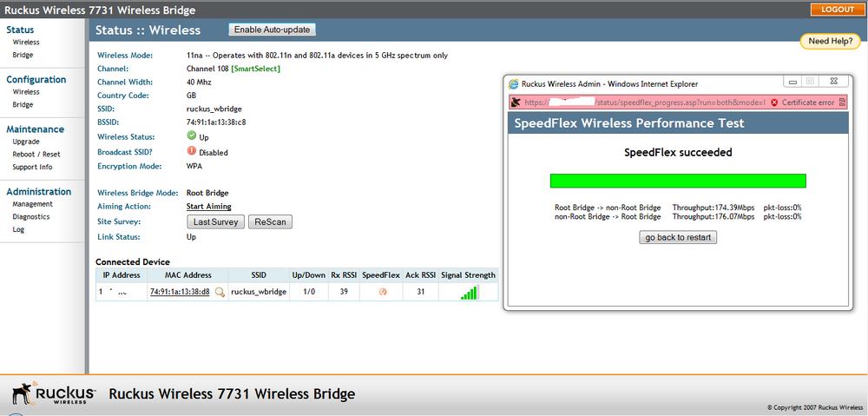This screenshot has width=868, height=416.
Task: Open Reboot / Reset page
Action: click(36, 154)
